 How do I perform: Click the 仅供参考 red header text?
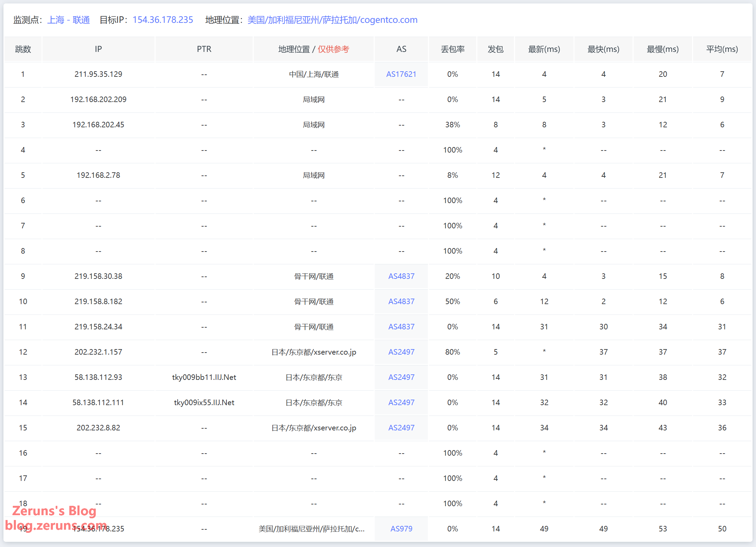[x=333, y=49]
